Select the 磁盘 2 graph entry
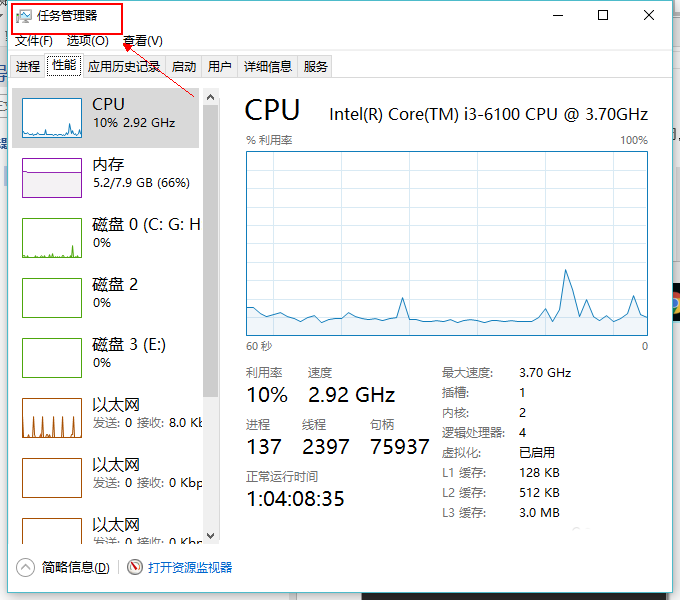The width and height of the screenshot is (680, 600). click(x=105, y=298)
